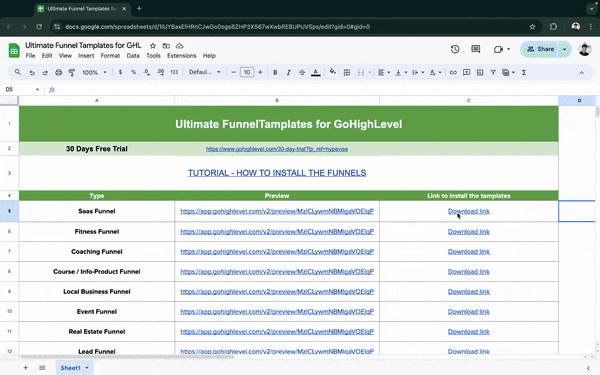Open the Name box dropdown arrow
Screen dimensions: 600x375
click(x=38, y=90)
